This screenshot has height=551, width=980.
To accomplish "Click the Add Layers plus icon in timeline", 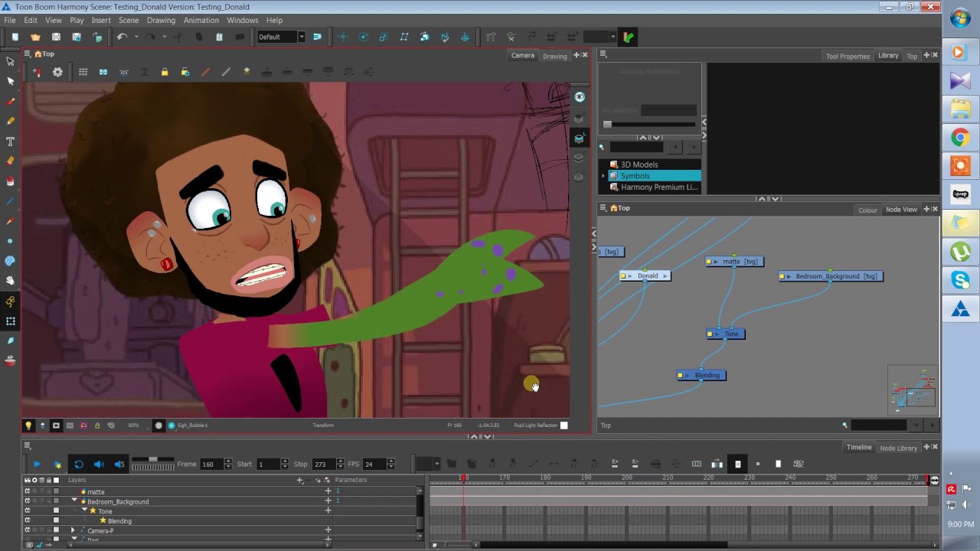I will (x=300, y=481).
